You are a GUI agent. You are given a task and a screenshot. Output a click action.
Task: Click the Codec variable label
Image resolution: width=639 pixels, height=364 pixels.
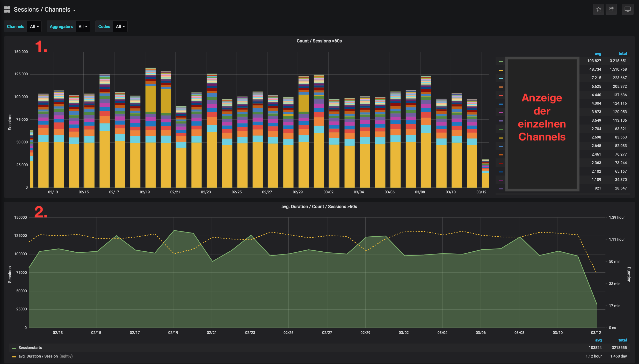(x=104, y=26)
